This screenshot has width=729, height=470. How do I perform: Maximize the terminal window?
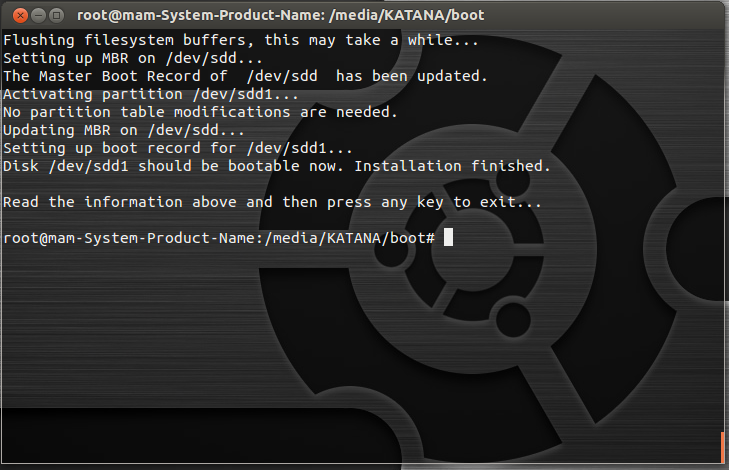(55, 15)
